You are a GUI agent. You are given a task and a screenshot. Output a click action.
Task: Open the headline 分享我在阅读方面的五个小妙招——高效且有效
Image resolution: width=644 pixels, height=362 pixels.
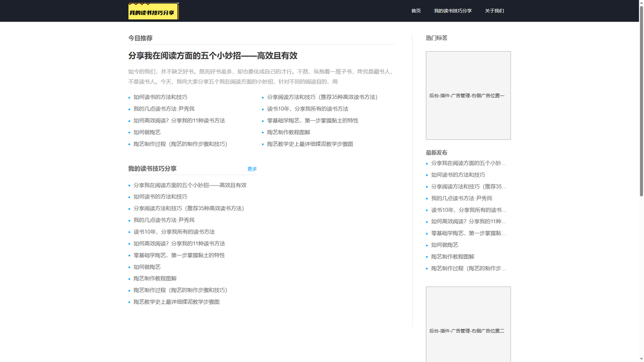(x=213, y=56)
